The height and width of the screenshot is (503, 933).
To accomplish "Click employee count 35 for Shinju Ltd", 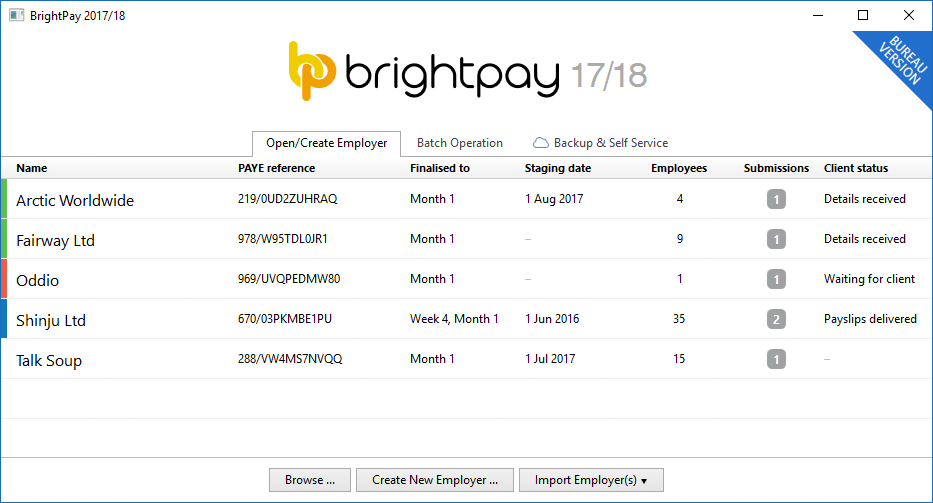I will (679, 318).
